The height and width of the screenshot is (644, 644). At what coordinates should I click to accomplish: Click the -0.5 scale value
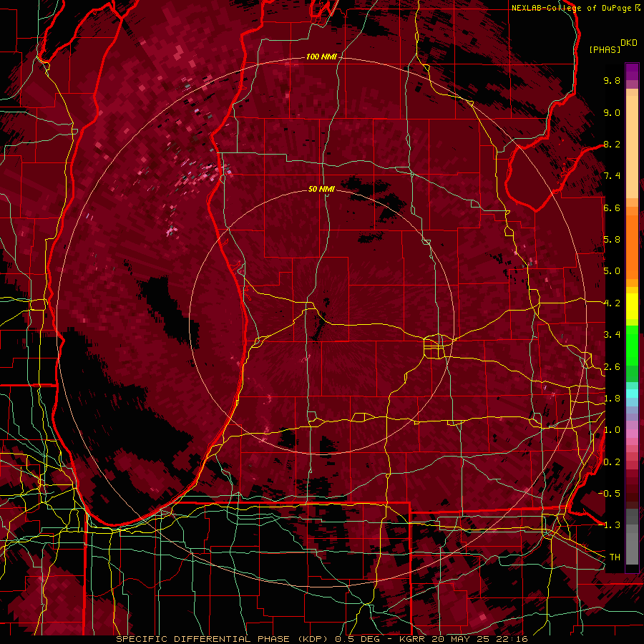pyautogui.click(x=609, y=493)
